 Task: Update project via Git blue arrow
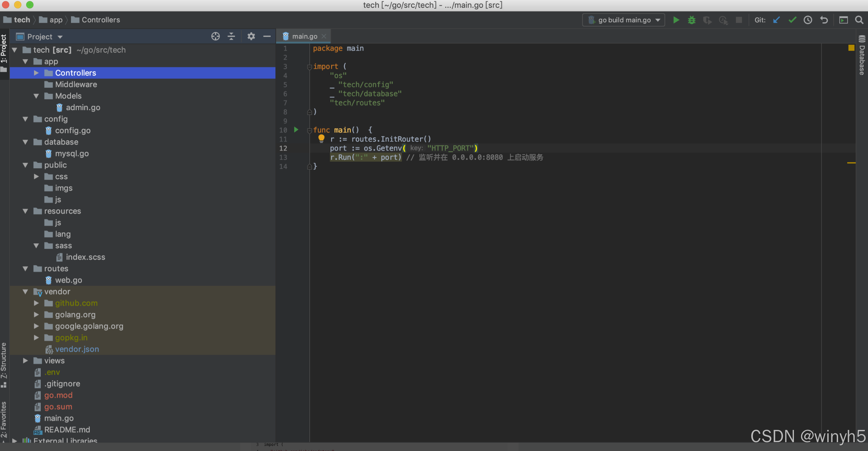point(776,20)
